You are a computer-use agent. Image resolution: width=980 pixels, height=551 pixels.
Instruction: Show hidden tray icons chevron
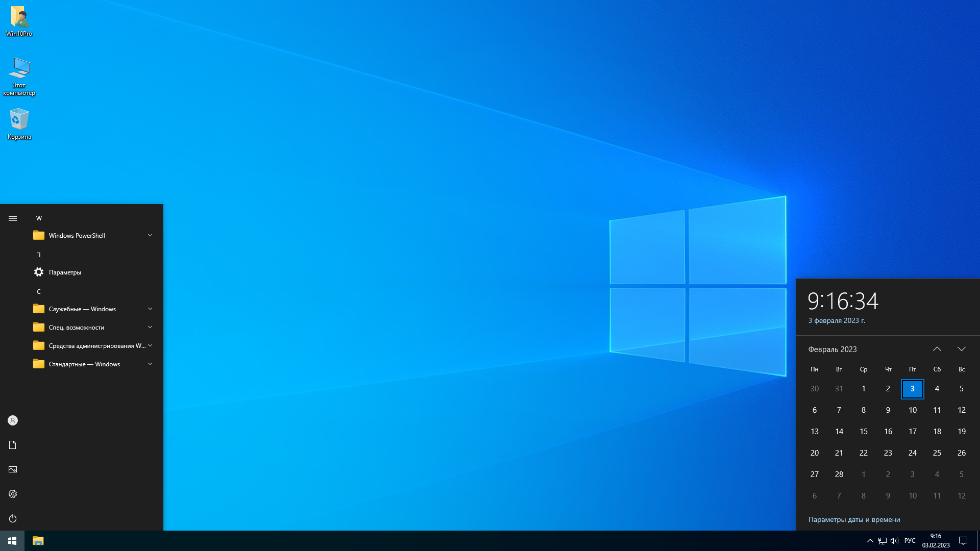[870, 541]
